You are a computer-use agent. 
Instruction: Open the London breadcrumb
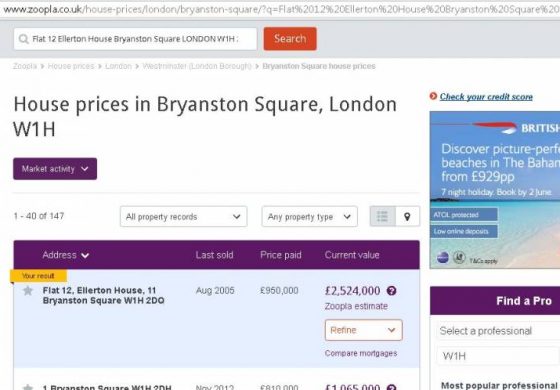118,66
